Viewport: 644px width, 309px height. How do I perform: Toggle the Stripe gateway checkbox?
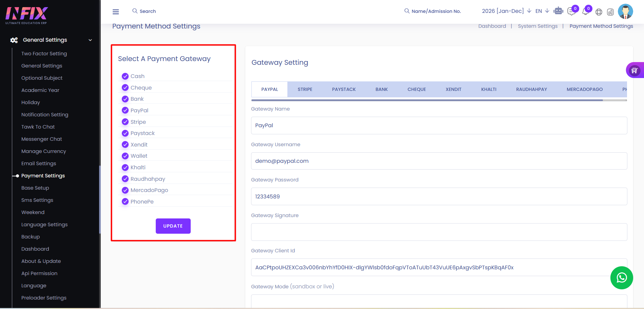(x=125, y=122)
